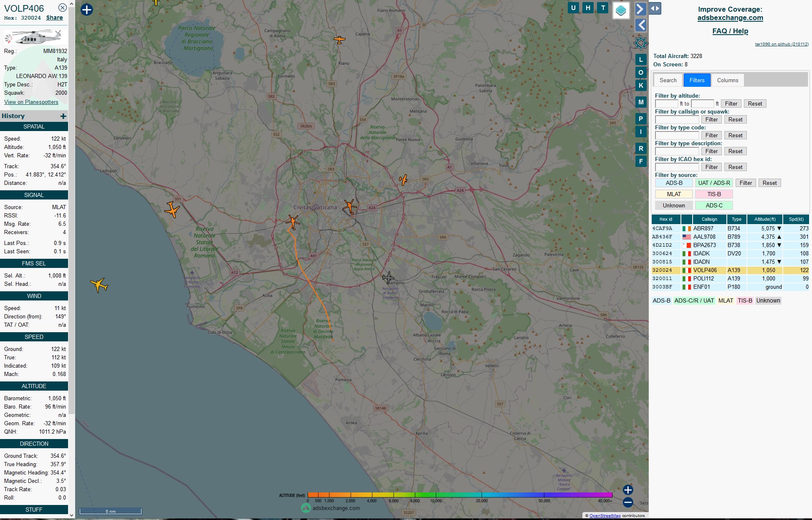Toggle the K map option button

641,86
